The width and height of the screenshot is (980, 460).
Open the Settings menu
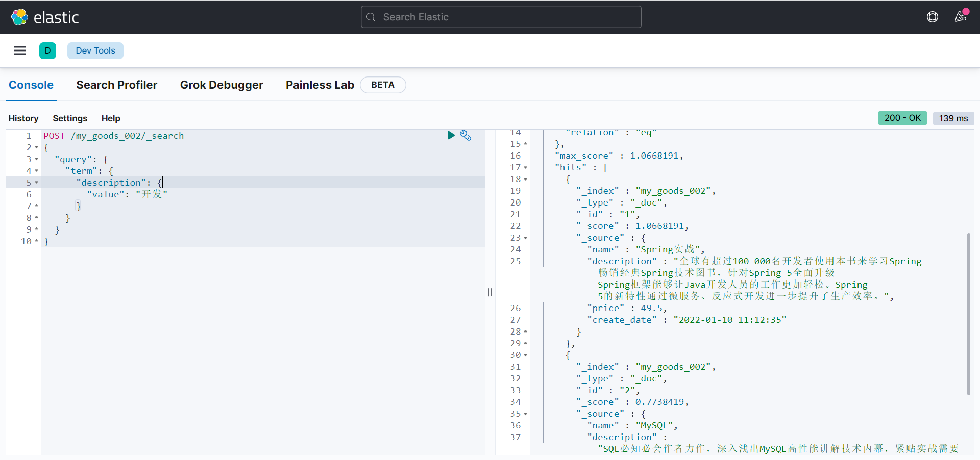click(x=70, y=118)
